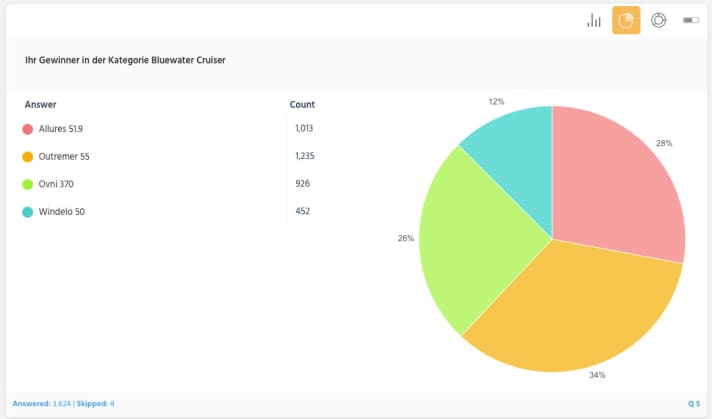
Task: Click the Q 5 question indicator
Action: 694,403
